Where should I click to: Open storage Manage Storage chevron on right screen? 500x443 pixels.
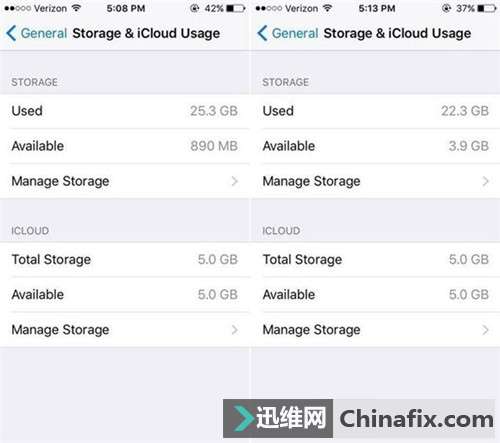tap(486, 181)
